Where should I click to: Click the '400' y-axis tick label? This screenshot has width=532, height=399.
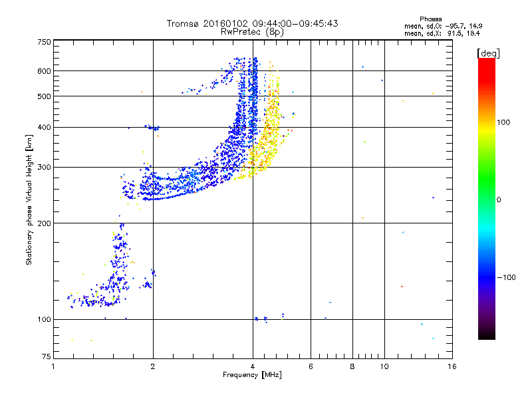pos(44,128)
